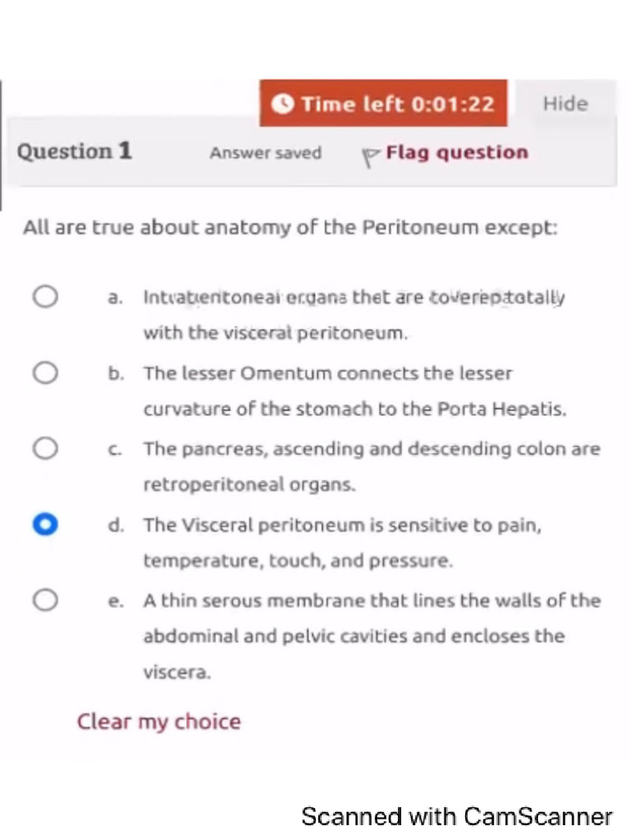Click the Answer saved status text
Image resolution: width=630 pixels, height=840 pixels.
pos(266,153)
